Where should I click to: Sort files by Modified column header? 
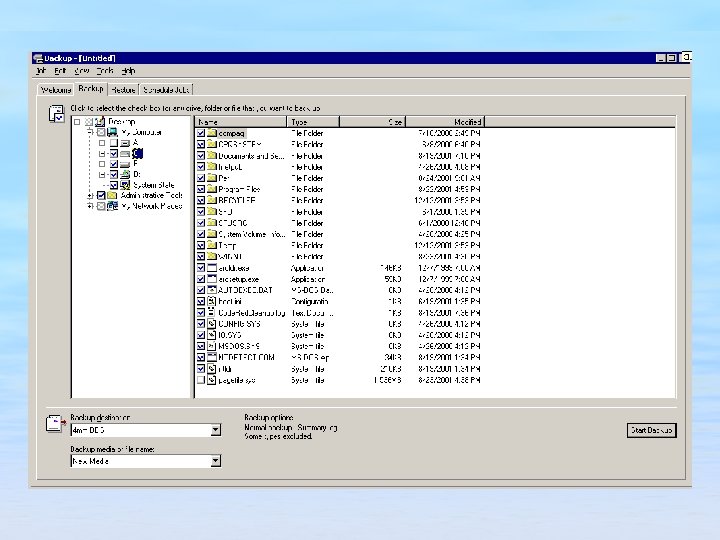coord(445,122)
